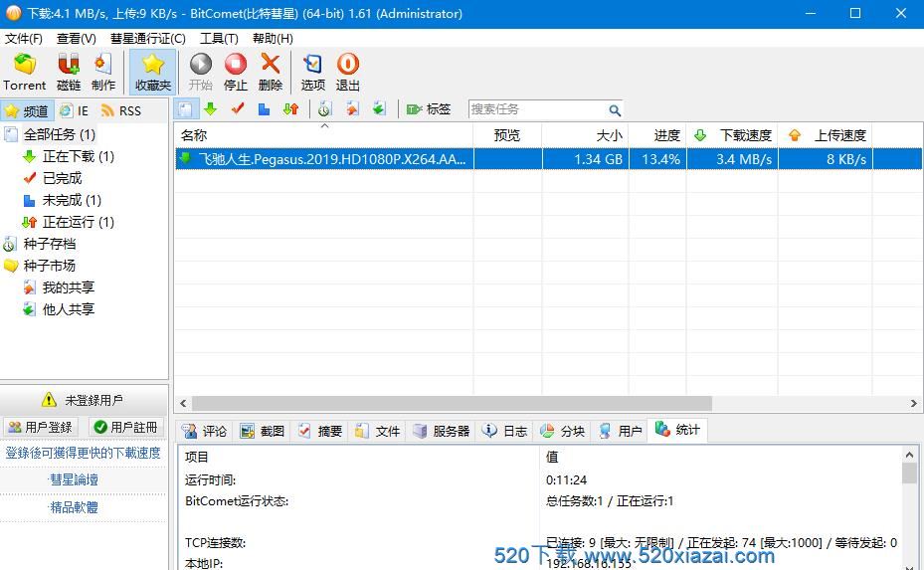The image size is (924, 570).
Task: Click my shares orange arrow filter icon
Action: point(352,109)
